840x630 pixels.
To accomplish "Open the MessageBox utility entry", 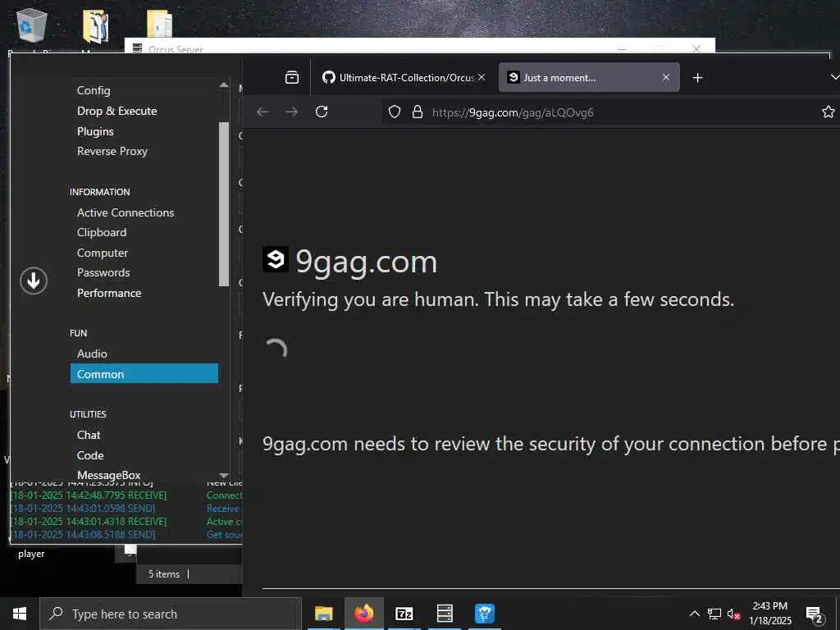I will (x=109, y=475).
